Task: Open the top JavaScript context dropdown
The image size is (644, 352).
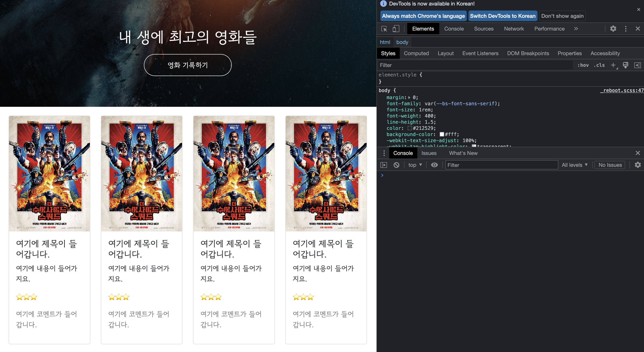Action: coord(415,165)
